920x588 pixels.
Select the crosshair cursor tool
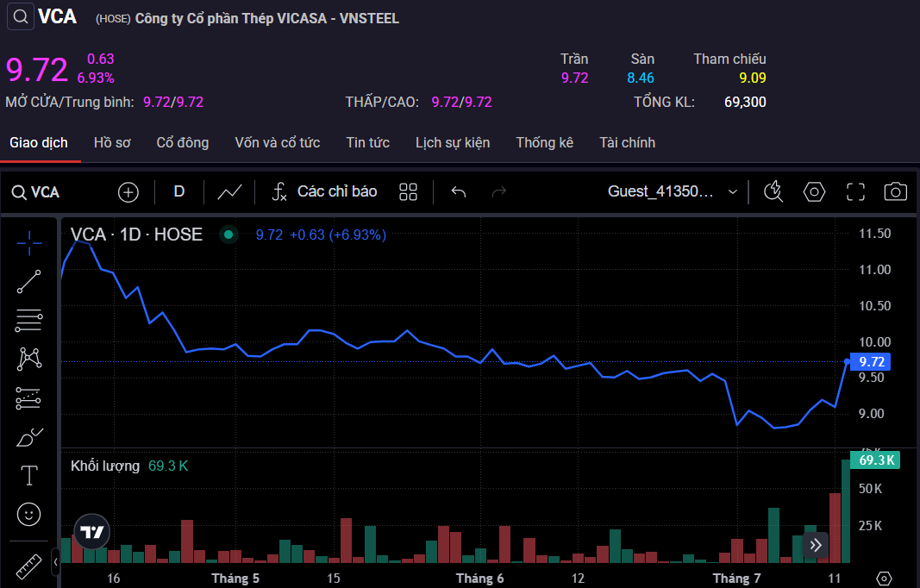[29, 244]
